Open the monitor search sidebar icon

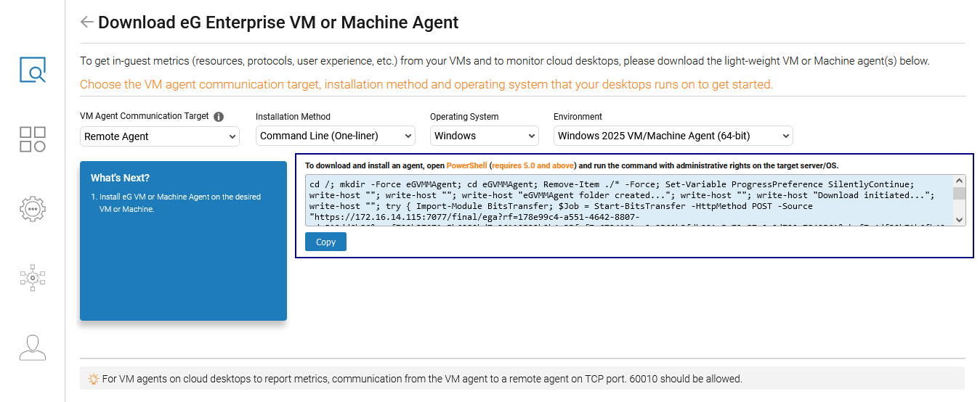[x=33, y=70]
